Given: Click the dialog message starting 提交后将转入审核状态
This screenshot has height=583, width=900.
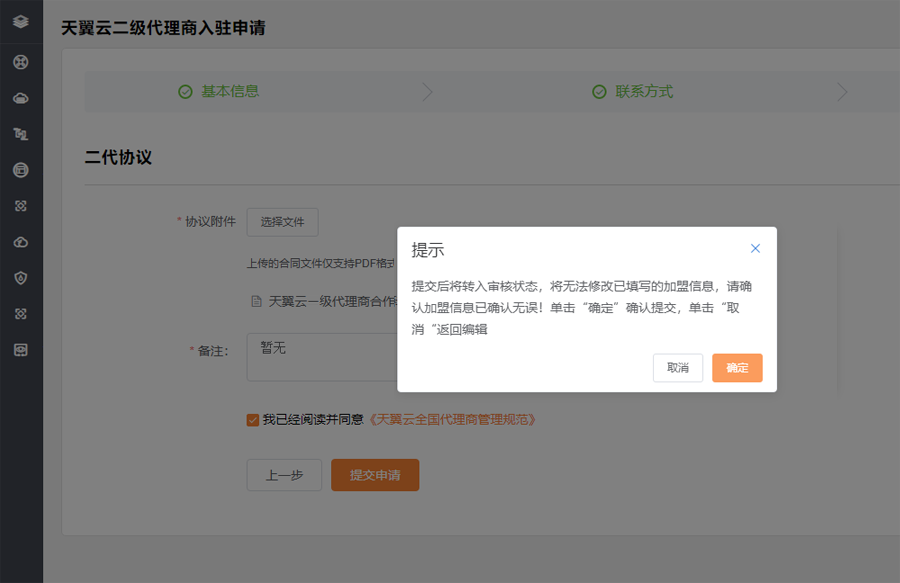Looking at the screenshot, I should click(581, 308).
